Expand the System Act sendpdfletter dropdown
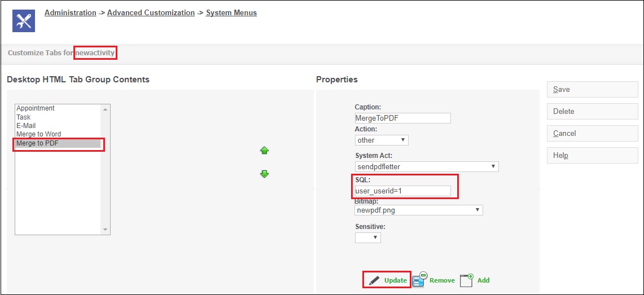This screenshot has width=644, height=295. coord(427,166)
